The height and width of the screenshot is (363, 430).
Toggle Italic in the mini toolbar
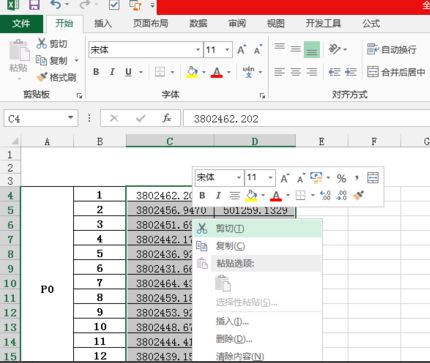[218, 195]
